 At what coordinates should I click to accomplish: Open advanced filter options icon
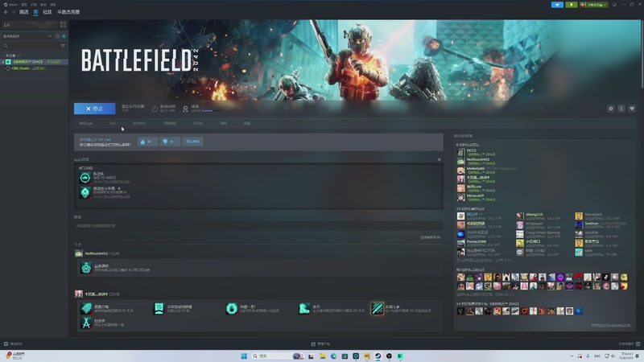click(x=63, y=46)
